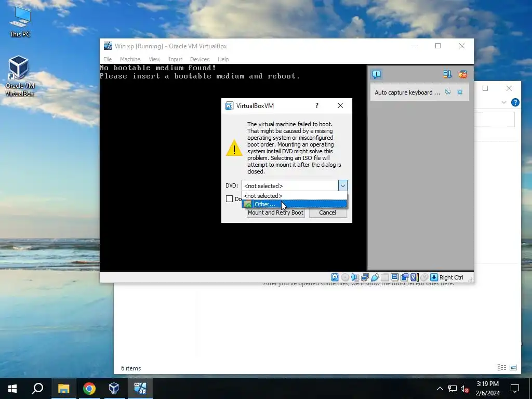The image size is (532, 399).
Task: Expand the ribbon chevron in File Explorer window
Action: point(504,102)
